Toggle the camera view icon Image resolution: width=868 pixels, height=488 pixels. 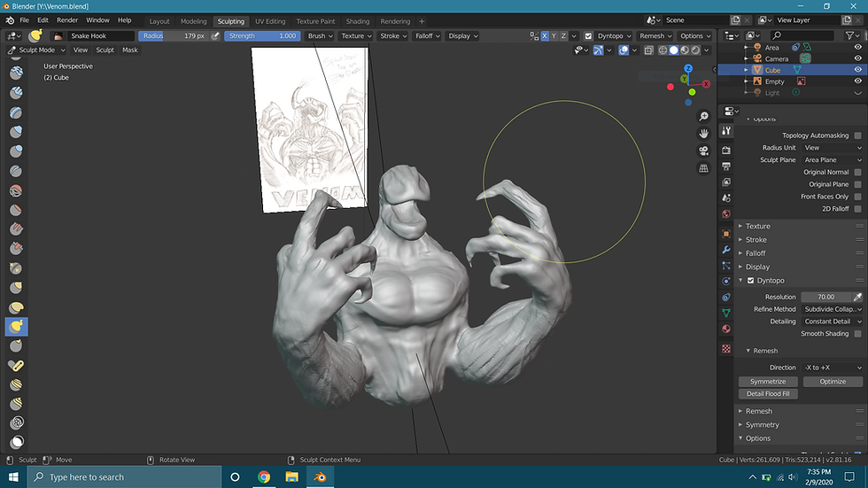point(703,151)
